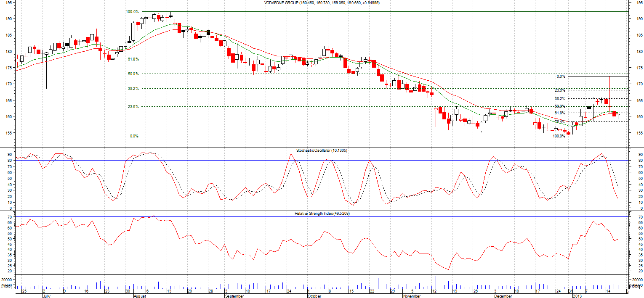Click the short 100.0% retracement label at bottom
The height and width of the screenshot is (298, 644).
(559, 136)
